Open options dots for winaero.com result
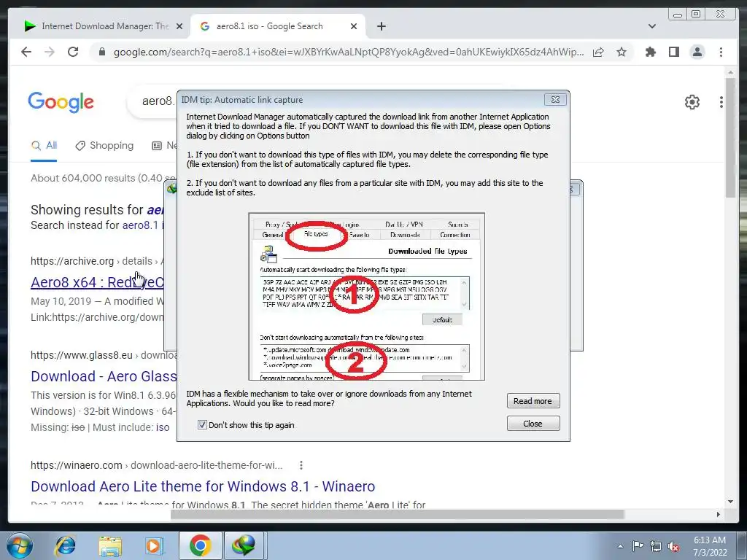Image resolution: width=747 pixels, height=560 pixels. pyautogui.click(x=301, y=464)
